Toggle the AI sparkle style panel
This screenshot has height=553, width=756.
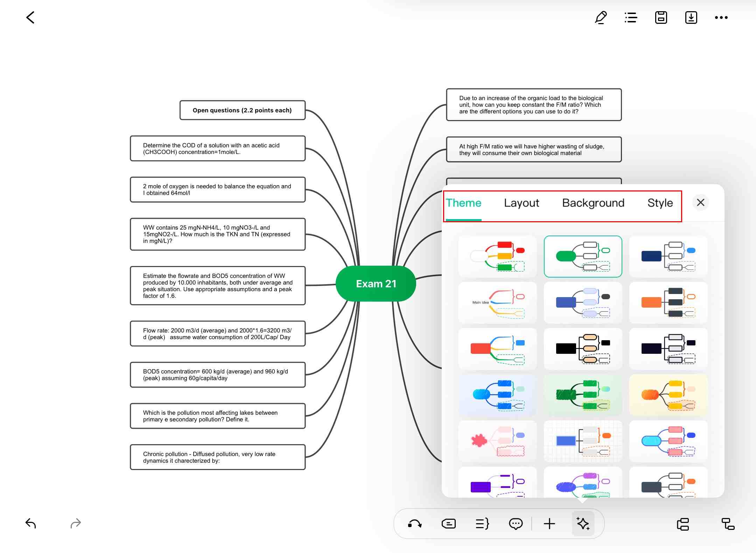coord(583,524)
